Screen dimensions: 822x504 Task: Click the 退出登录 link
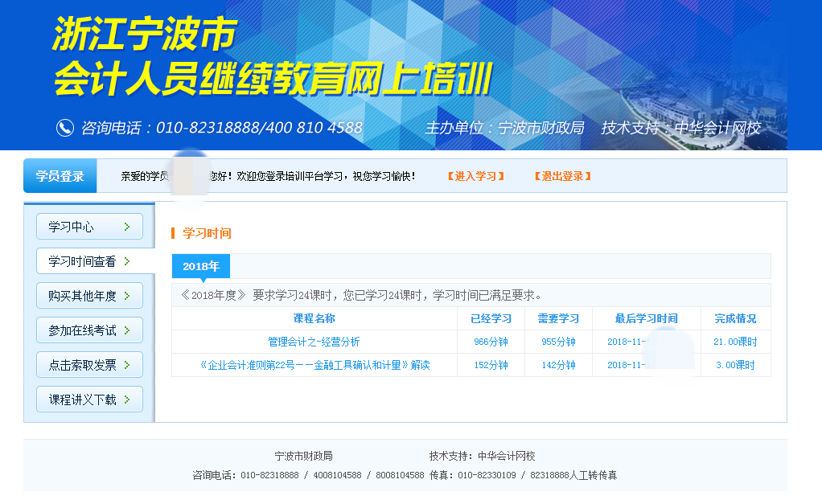(x=562, y=176)
